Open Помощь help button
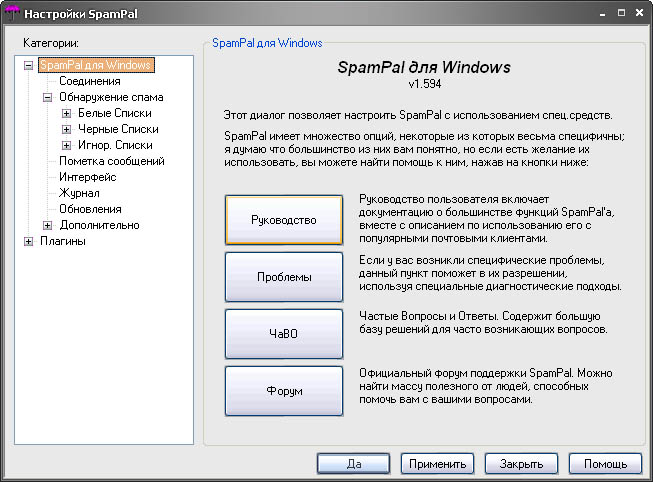 pos(605,464)
